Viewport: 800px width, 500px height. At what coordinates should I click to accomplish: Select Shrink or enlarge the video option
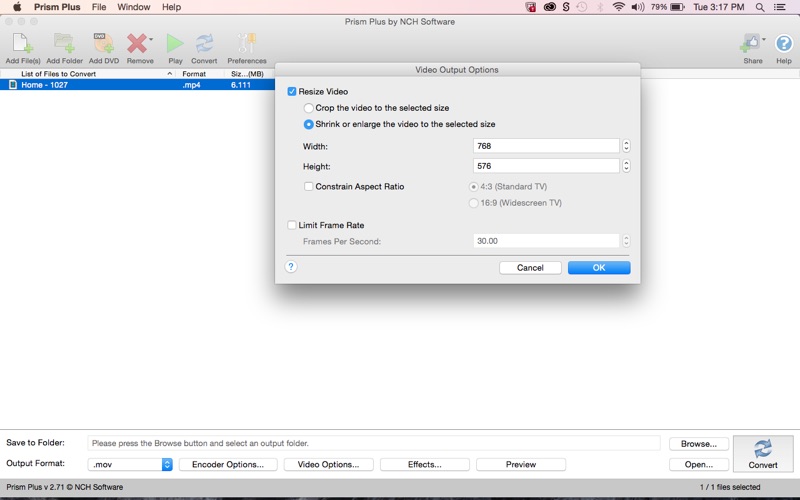coord(308,124)
